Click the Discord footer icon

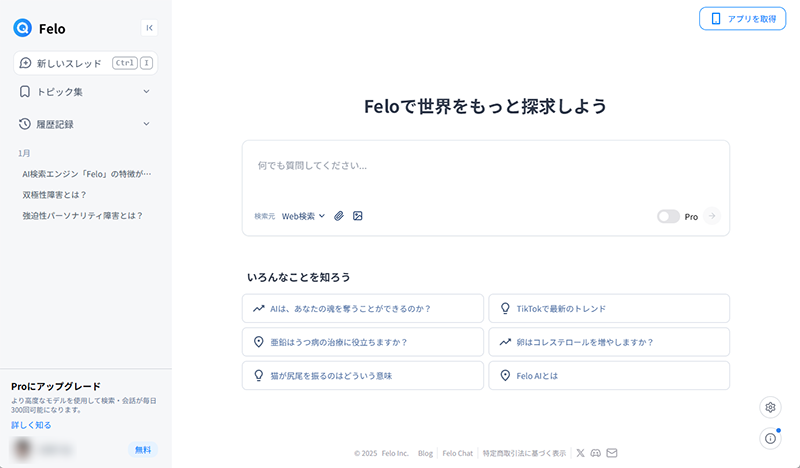595,453
